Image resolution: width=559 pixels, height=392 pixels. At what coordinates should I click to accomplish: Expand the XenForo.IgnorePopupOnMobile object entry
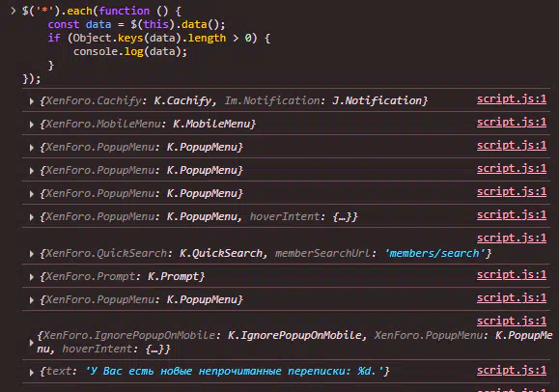point(32,343)
